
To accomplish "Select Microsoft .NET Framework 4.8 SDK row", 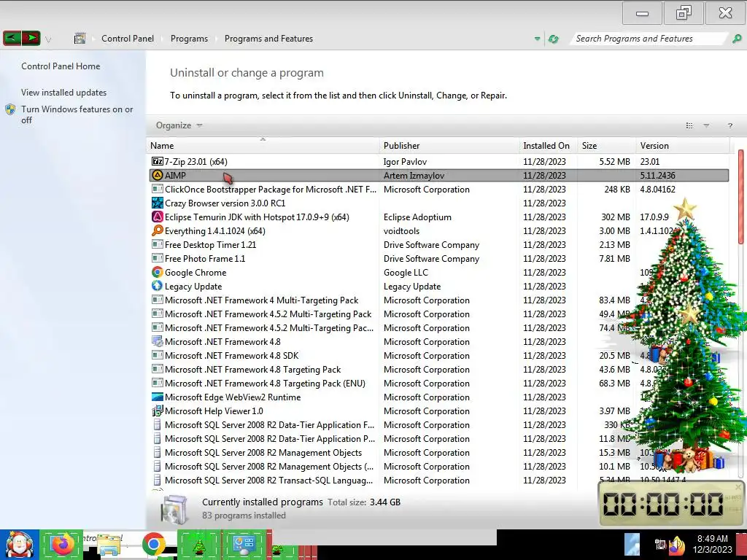I will pyautogui.click(x=438, y=355).
